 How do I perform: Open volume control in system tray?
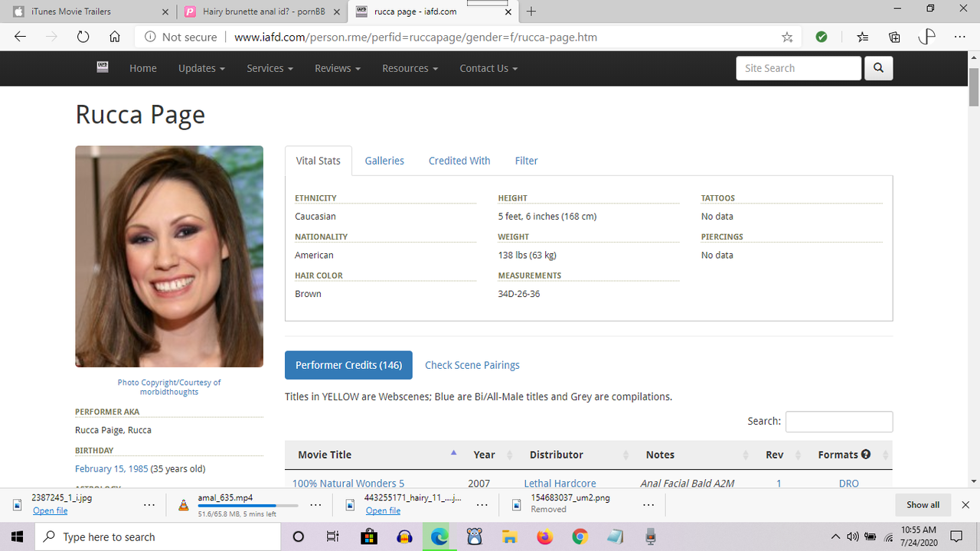(x=853, y=536)
